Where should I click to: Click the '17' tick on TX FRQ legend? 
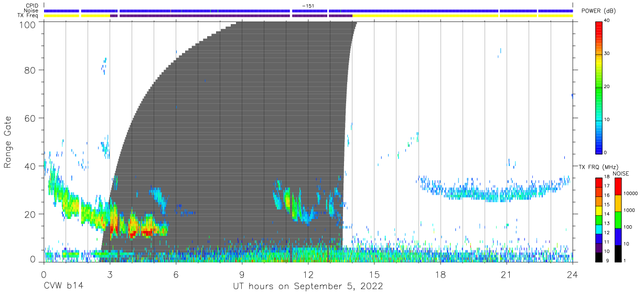pyautogui.click(x=607, y=186)
